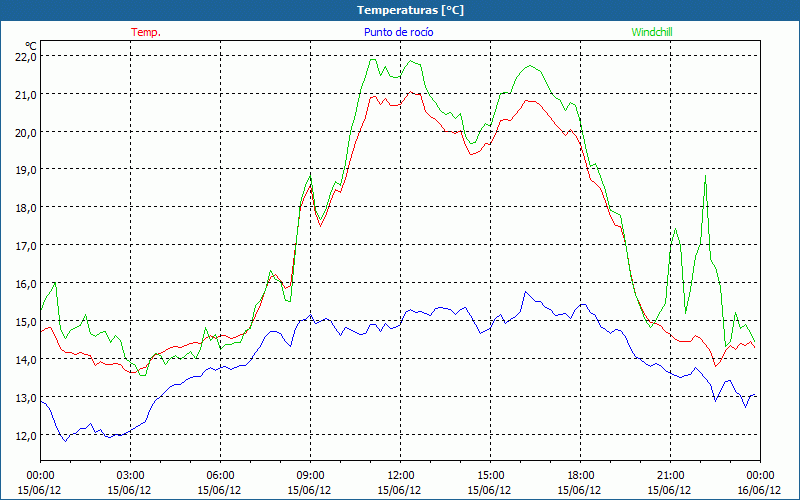
Task: Click the 12,0 temperature axis label
Action: click(x=26, y=435)
